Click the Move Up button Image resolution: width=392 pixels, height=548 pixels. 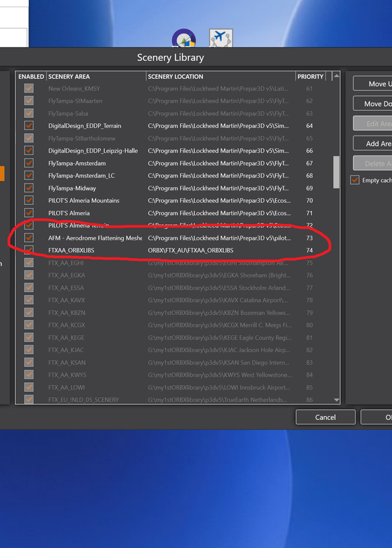click(x=373, y=84)
